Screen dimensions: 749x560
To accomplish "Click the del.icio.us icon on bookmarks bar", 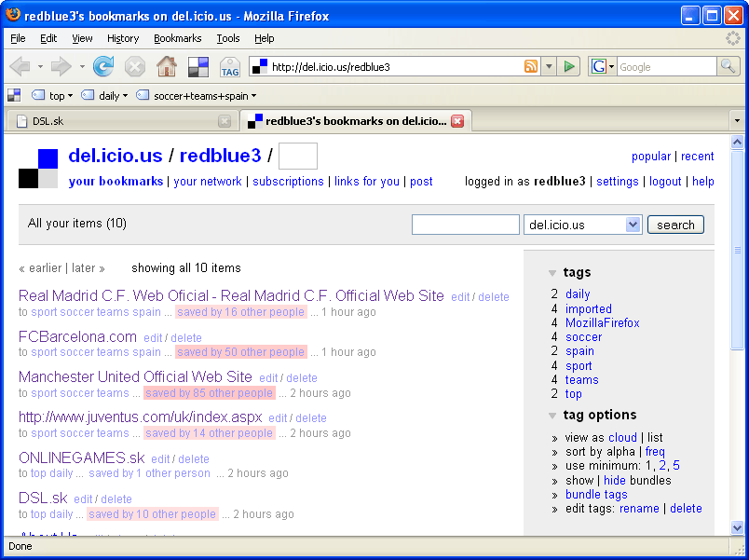I will [x=14, y=96].
